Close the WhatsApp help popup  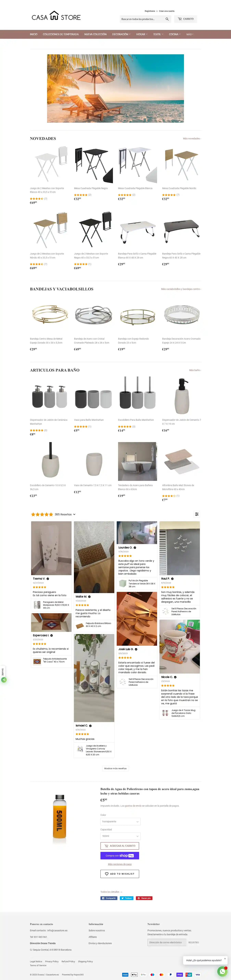[x=225, y=958]
